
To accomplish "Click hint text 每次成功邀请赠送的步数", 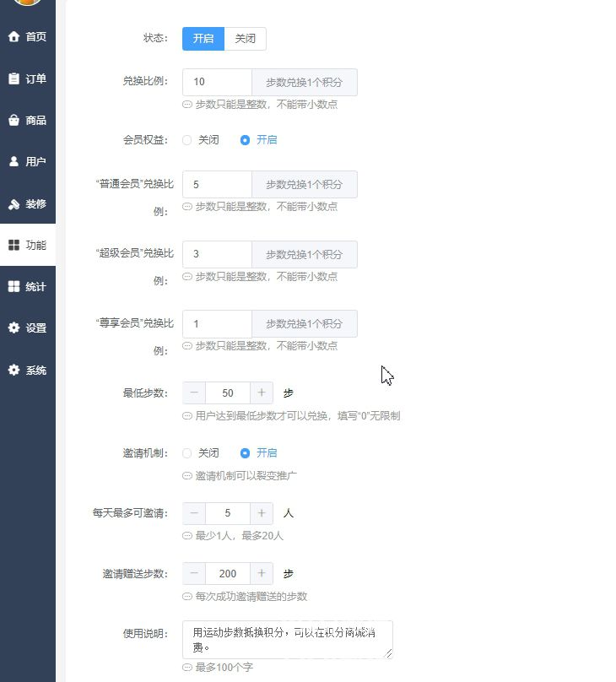I will 251,596.
